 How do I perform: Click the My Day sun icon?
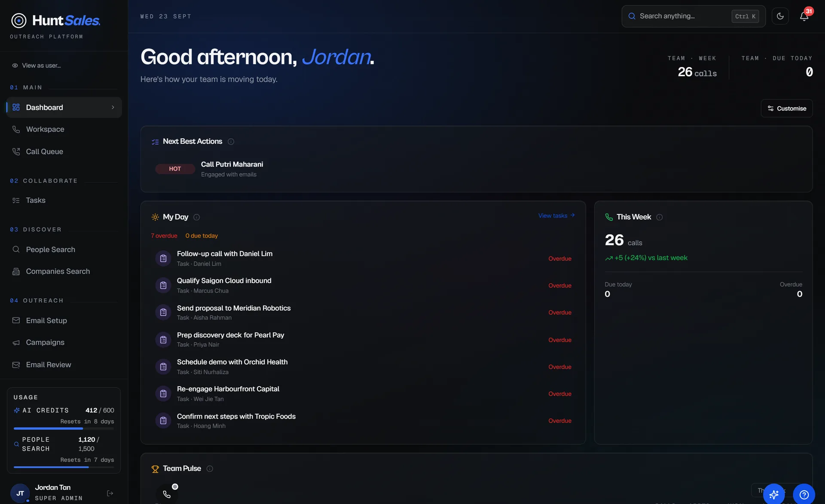(x=155, y=217)
